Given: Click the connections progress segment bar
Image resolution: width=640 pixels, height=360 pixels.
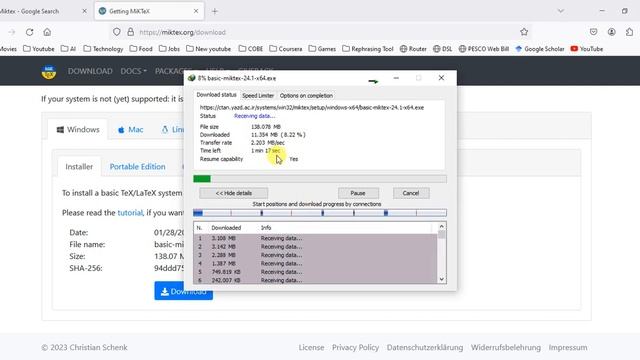Looking at the screenshot, I should (x=320, y=213).
